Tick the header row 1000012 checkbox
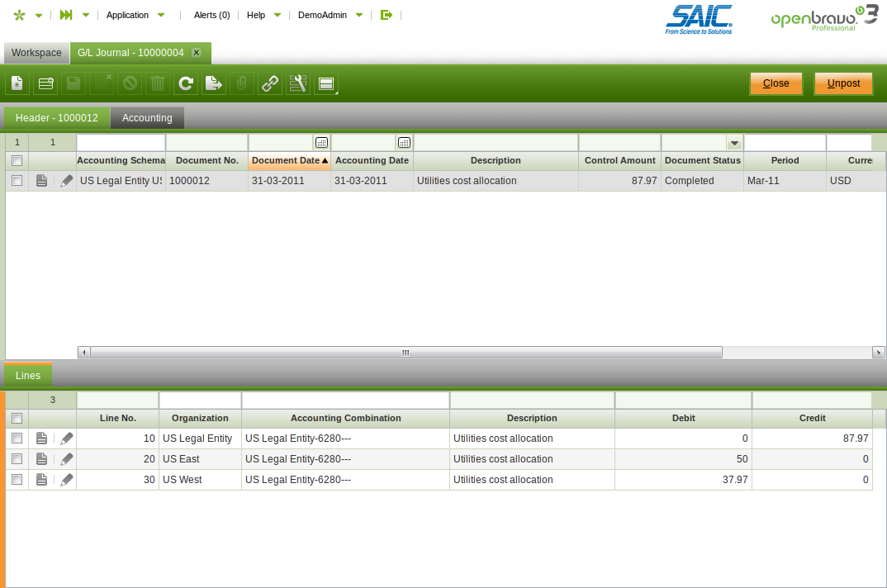This screenshot has width=887, height=588. point(17,181)
